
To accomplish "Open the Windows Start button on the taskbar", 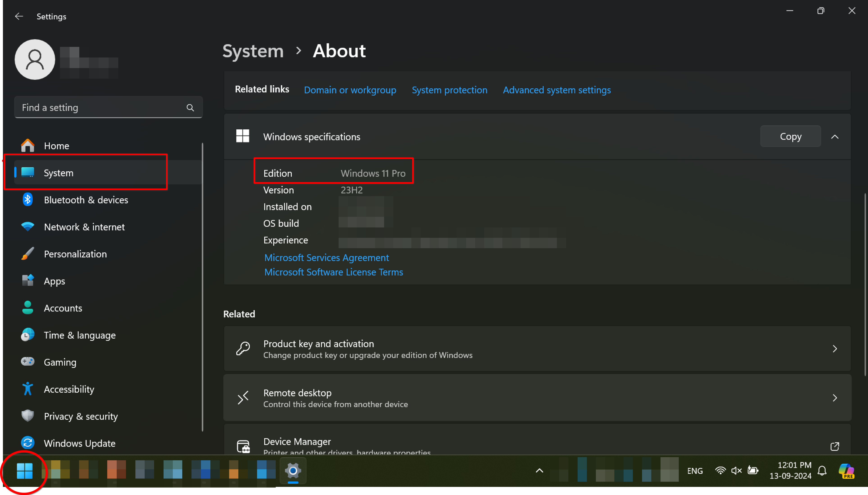I will pos(25,471).
